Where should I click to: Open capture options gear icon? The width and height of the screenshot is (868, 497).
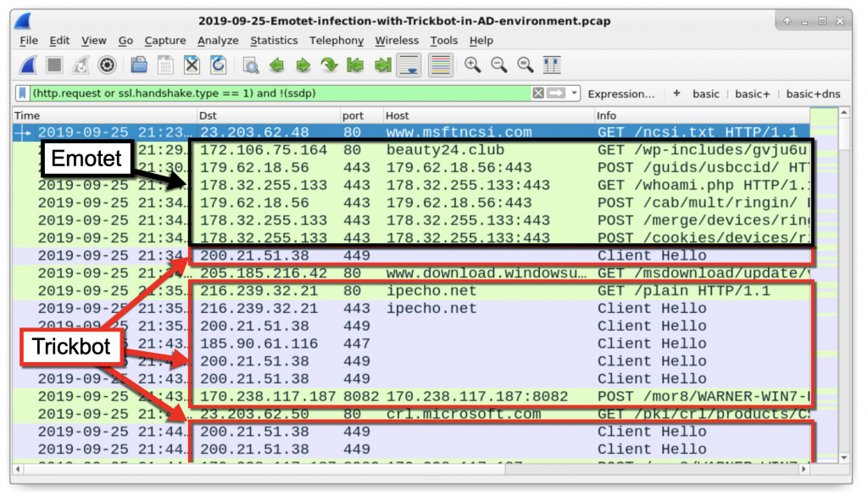[107, 65]
